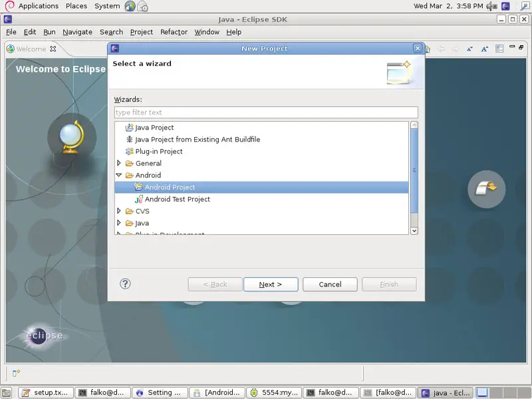Focus the "type filter text" wizard filter field

click(x=266, y=112)
